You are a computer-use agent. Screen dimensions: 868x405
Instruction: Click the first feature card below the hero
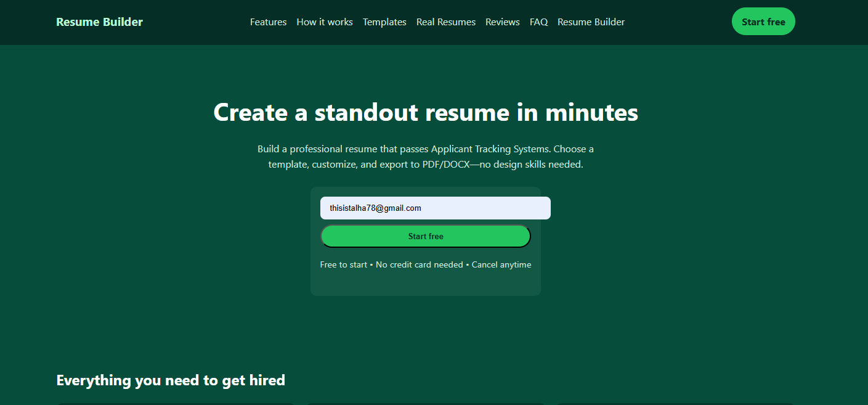tap(174, 403)
